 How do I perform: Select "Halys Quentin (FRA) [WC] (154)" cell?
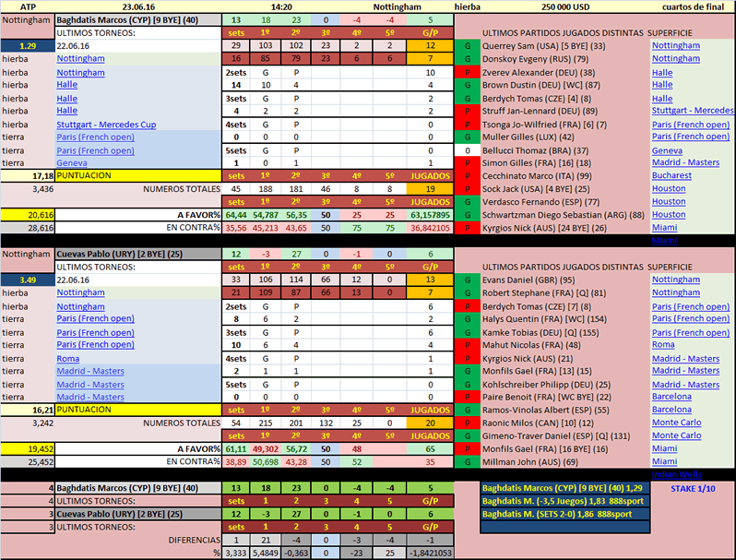pos(565,319)
